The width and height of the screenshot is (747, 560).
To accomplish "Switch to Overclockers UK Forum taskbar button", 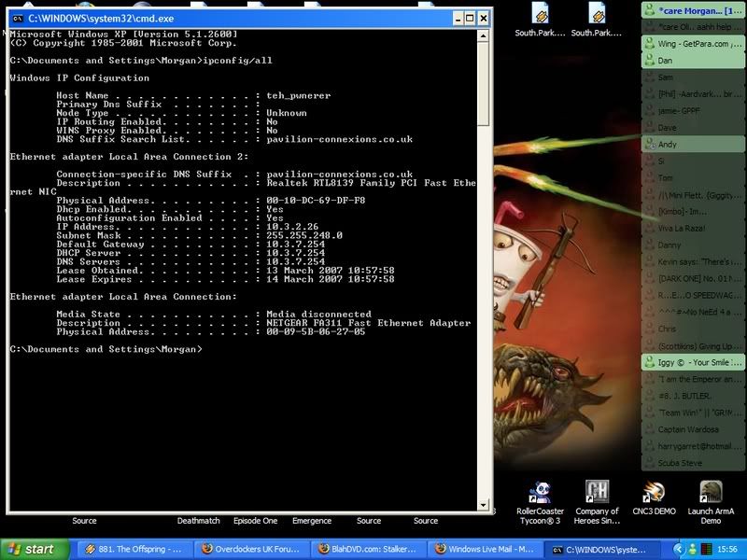I will [x=250, y=549].
